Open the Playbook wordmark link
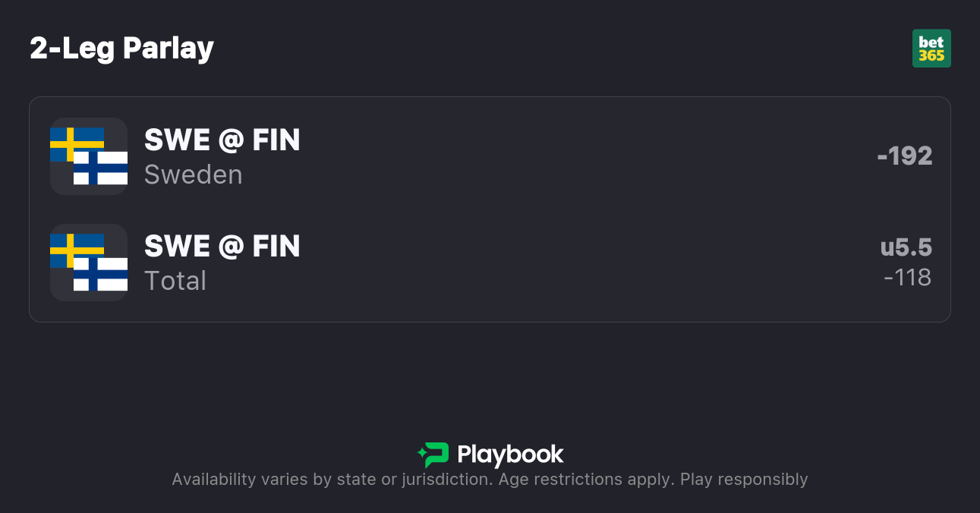 coord(510,455)
